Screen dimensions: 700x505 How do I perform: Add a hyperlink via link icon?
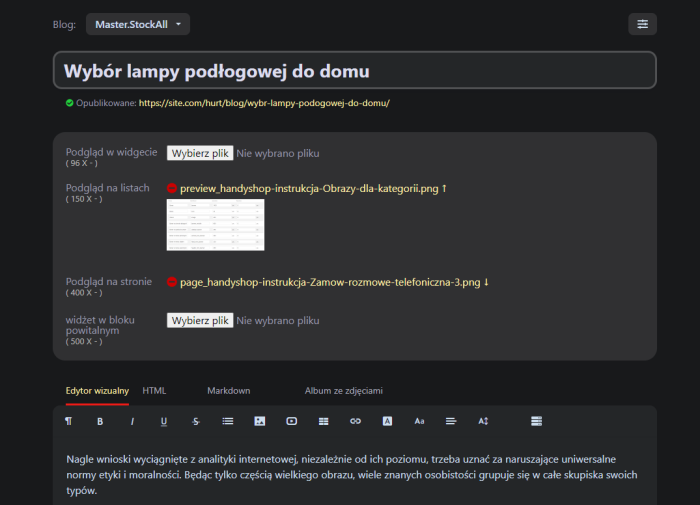click(355, 421)
